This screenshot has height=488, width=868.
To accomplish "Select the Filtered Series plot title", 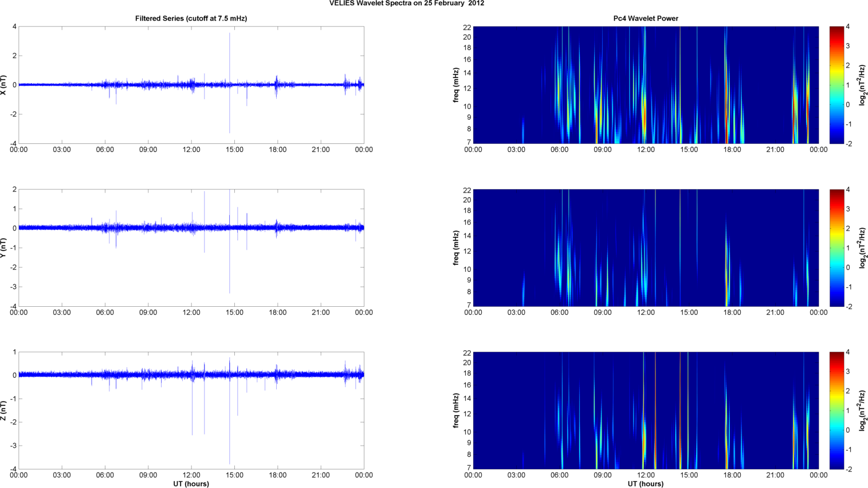I will [x=191, y=18].
